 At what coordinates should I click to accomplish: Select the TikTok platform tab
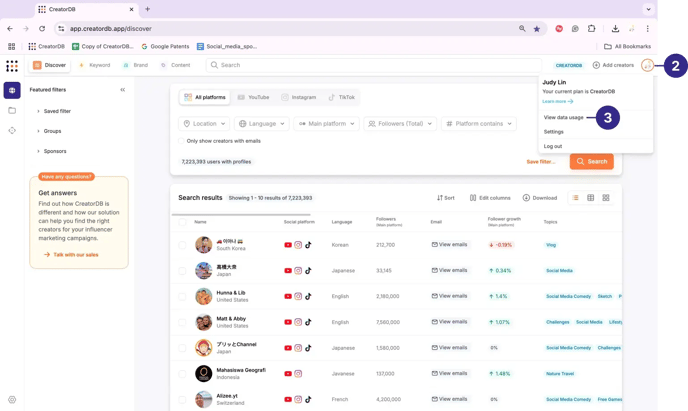pos(342,97)
